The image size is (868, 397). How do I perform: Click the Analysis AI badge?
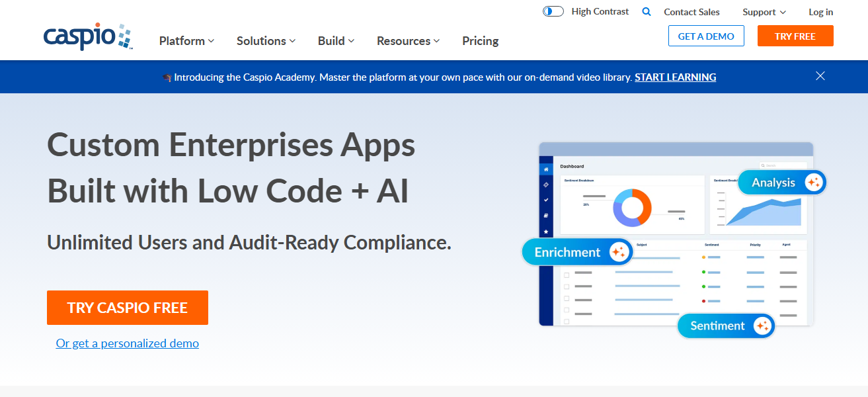tap(782, 183)
